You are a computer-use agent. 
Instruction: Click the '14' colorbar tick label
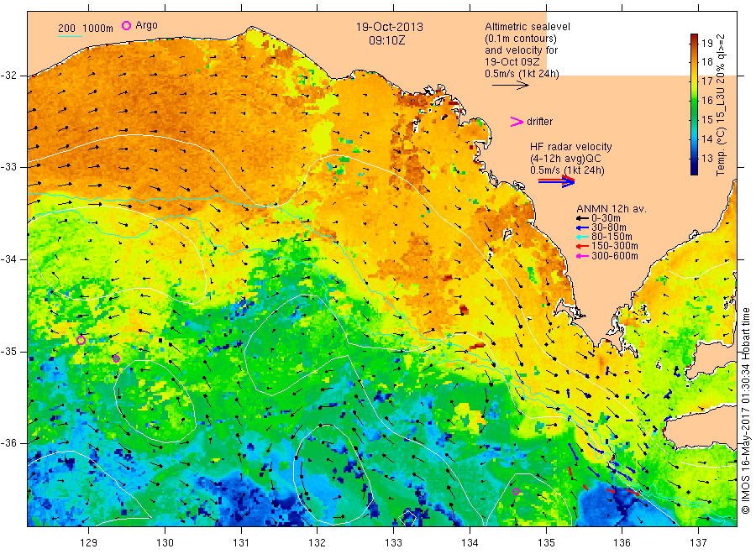click(x=706, y=138)
